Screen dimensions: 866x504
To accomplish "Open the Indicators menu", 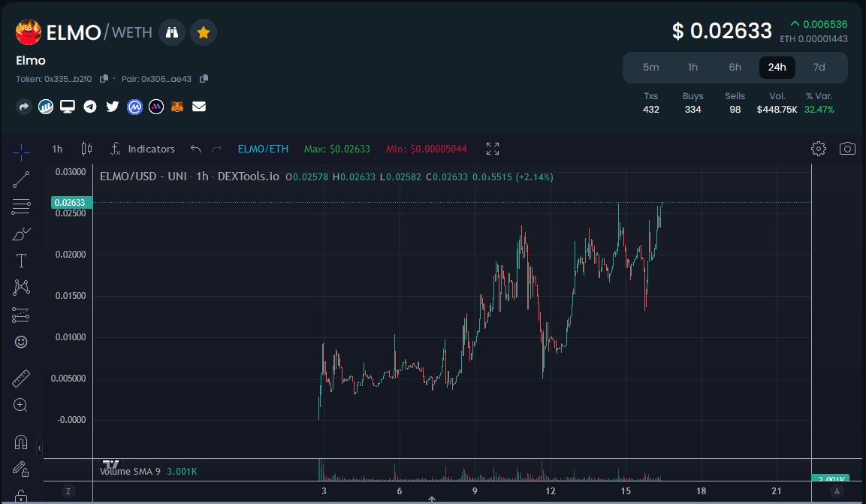I will (143, 149).
